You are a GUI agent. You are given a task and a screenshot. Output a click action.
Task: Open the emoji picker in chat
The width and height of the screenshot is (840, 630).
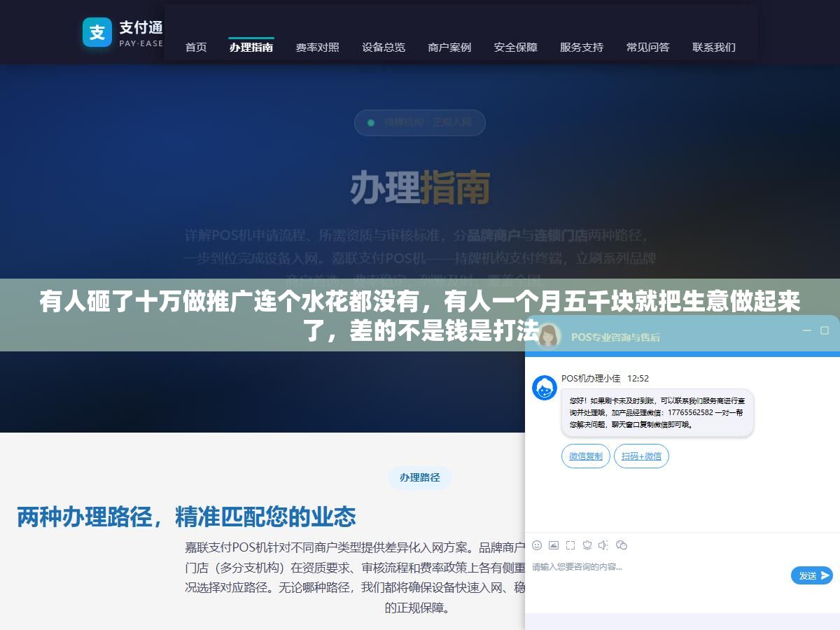click(x=537, y=545)
